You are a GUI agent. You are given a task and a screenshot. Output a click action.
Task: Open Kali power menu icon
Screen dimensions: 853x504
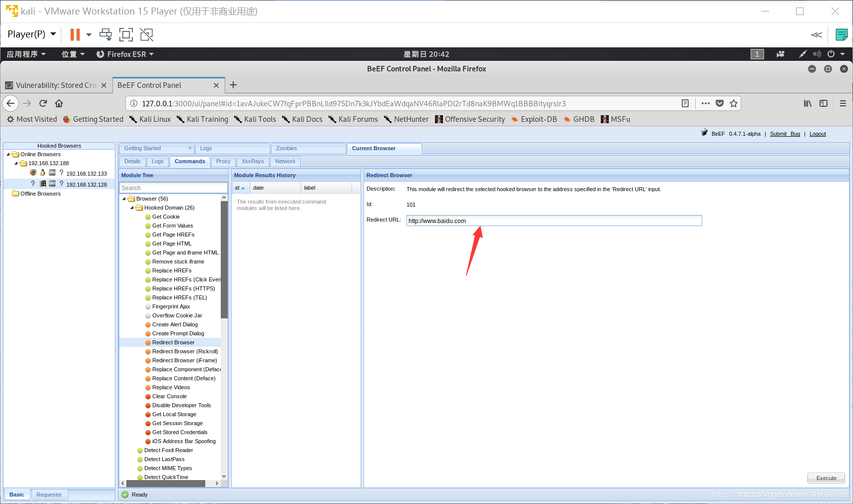pyautogui.click(x=831, y=54)
